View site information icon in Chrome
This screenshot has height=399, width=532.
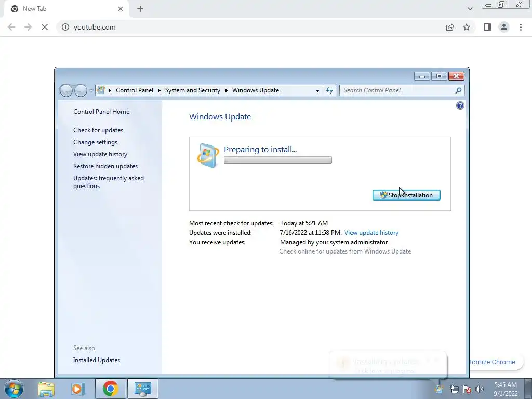click(x=65, y=27)
